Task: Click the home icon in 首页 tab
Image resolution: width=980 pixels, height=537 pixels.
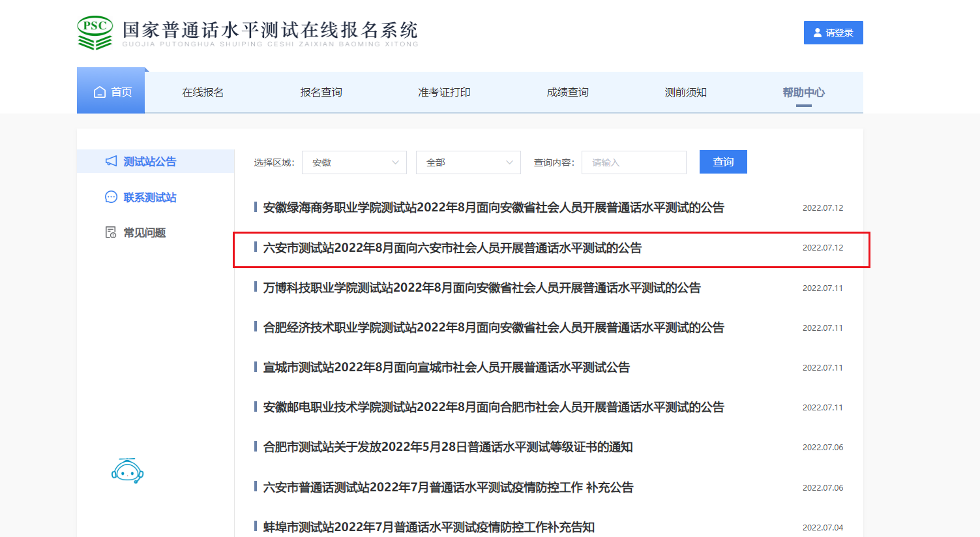Action: (x=100, y=92)
